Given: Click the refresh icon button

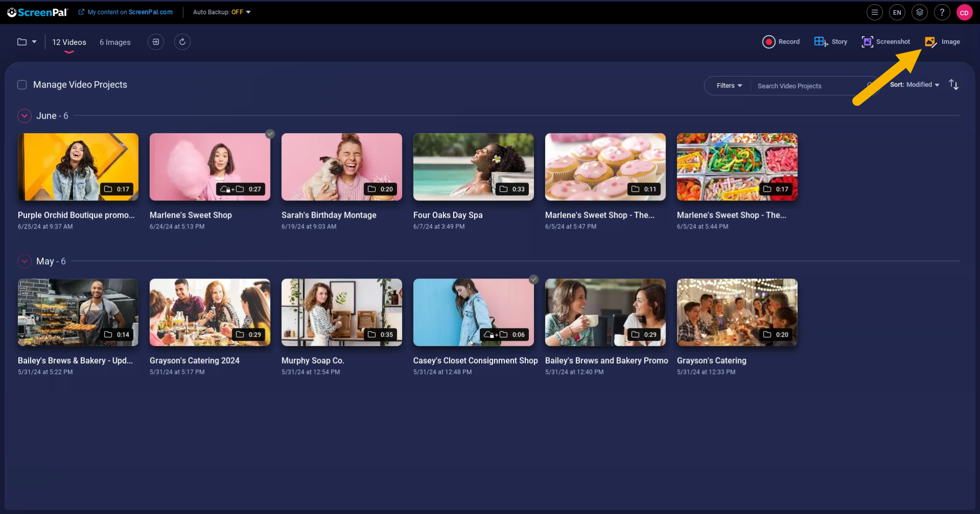Looking at the screenshot, I should [x=182, y=42].
